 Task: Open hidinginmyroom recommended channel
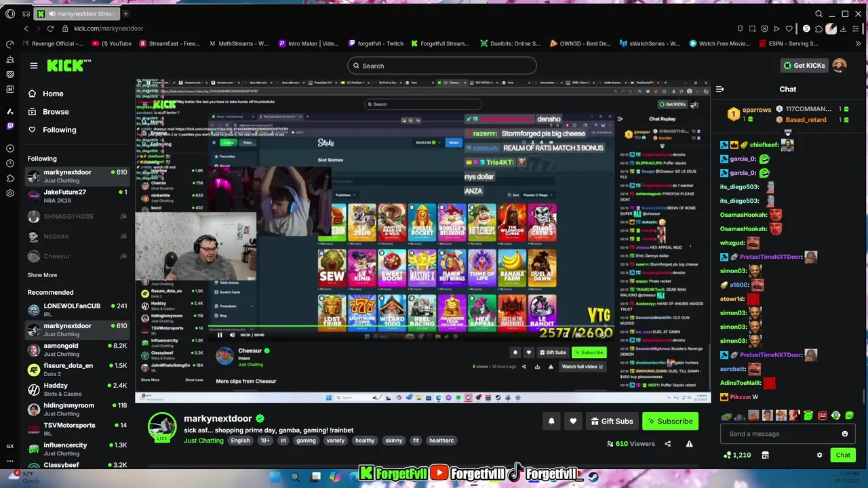click(x=77, y=409)
